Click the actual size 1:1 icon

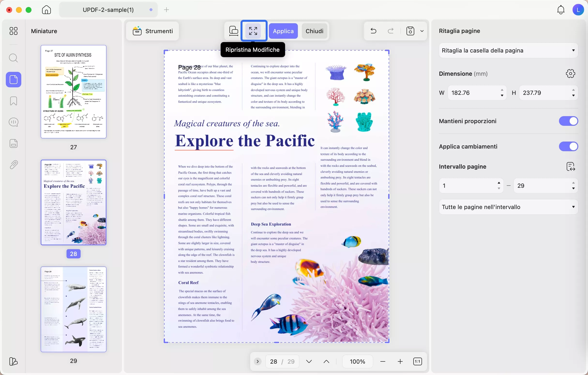(x=418, y=361)
